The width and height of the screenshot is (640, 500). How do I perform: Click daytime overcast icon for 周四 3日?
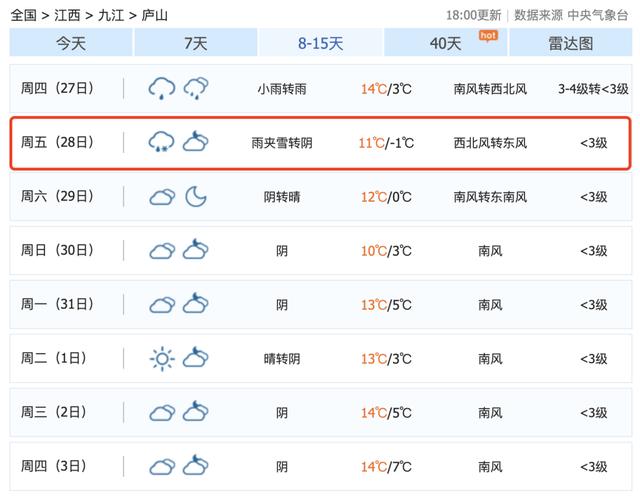tap(162, 467)
